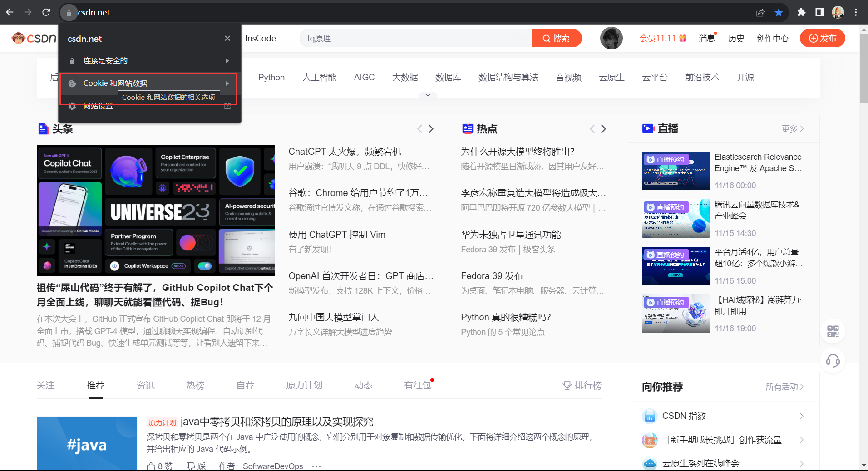Select the 大数据 category
This screenshot has height=471, width=868.
pos(405,78)
